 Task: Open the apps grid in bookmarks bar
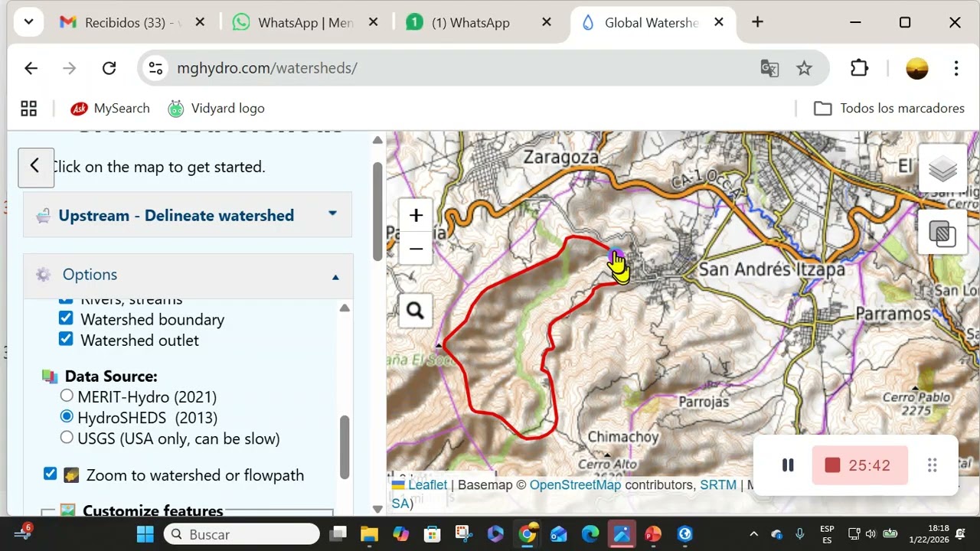(x=28, y=109)
